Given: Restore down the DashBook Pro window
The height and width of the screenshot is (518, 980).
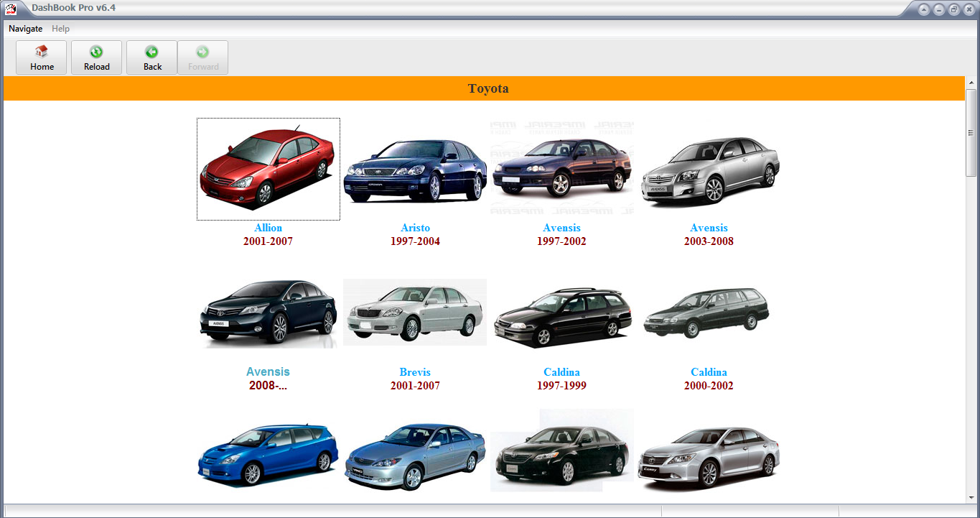Looking at the screenshot, I should point(954,9).
